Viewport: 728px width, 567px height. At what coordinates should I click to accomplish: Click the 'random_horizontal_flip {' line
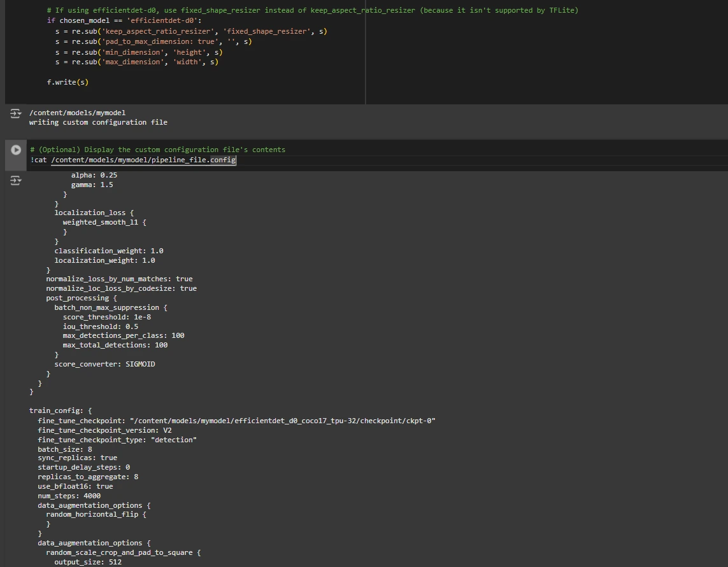(x=96, y=515)
